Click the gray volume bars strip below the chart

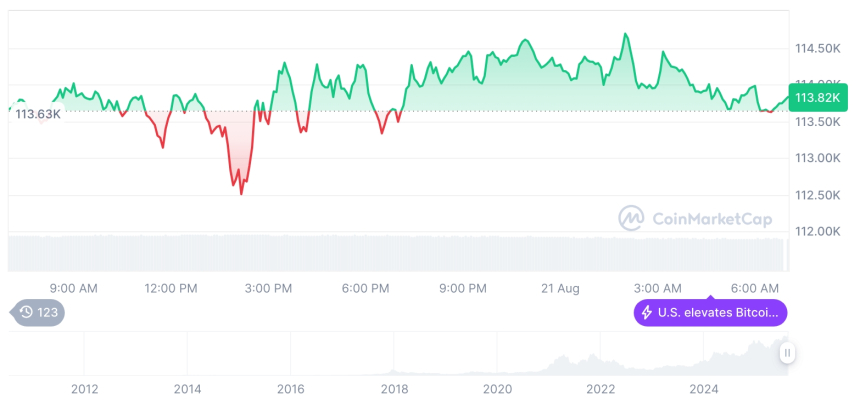[x=400, y=250]
